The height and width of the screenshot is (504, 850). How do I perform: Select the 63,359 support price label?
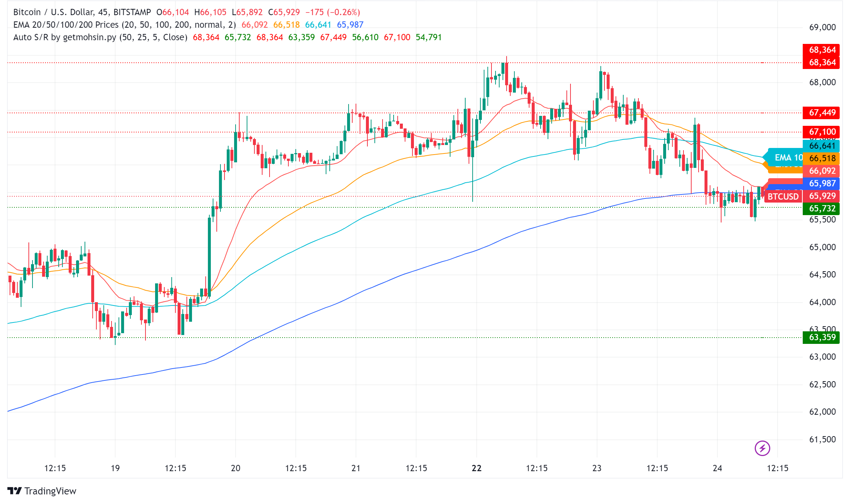point(821,337)
